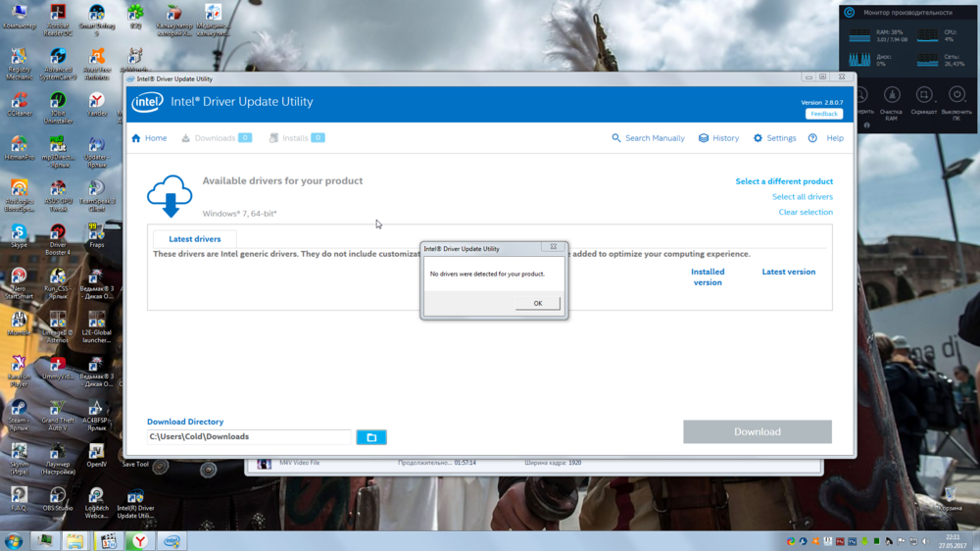980x551 pixels.
Task: Click the Download Directory path field
Action: [x=248, y=437]
